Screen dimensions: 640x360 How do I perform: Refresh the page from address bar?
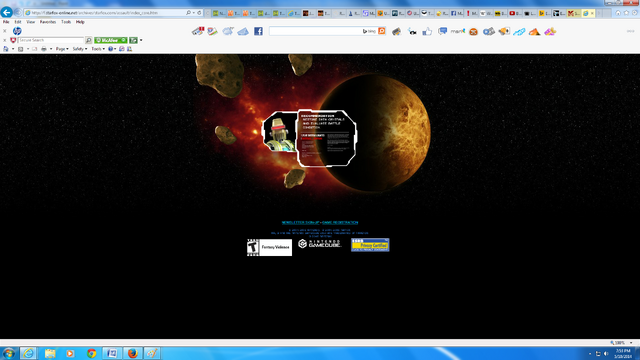[x=199, y=13]
